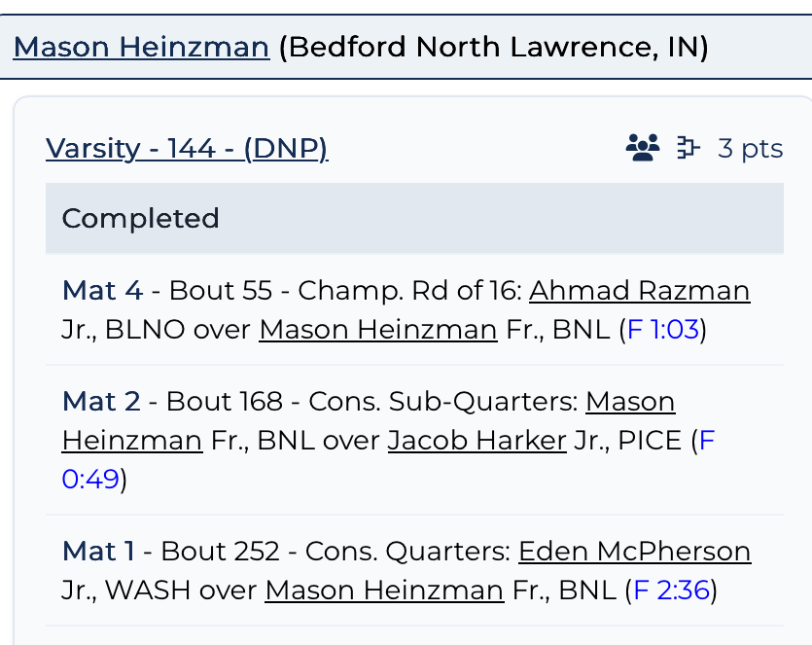Open Ahmad Razman's wrestler link
Screen dimensions: 812x645
tap(639, 290)
